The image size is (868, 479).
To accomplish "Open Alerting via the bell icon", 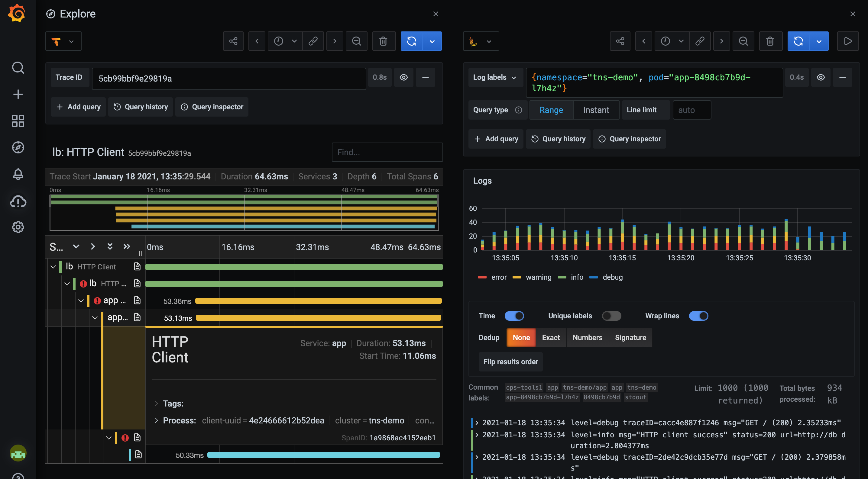I will (18, 174).
